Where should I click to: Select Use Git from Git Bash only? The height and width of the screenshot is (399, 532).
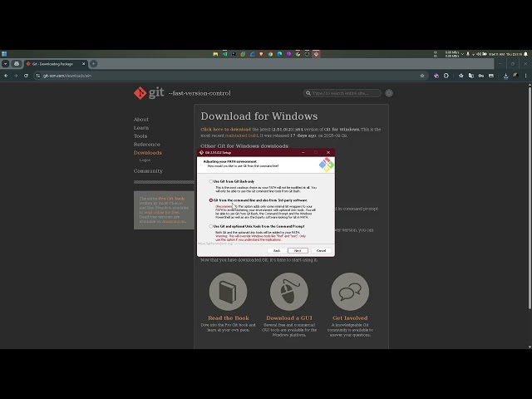(210, 181)
